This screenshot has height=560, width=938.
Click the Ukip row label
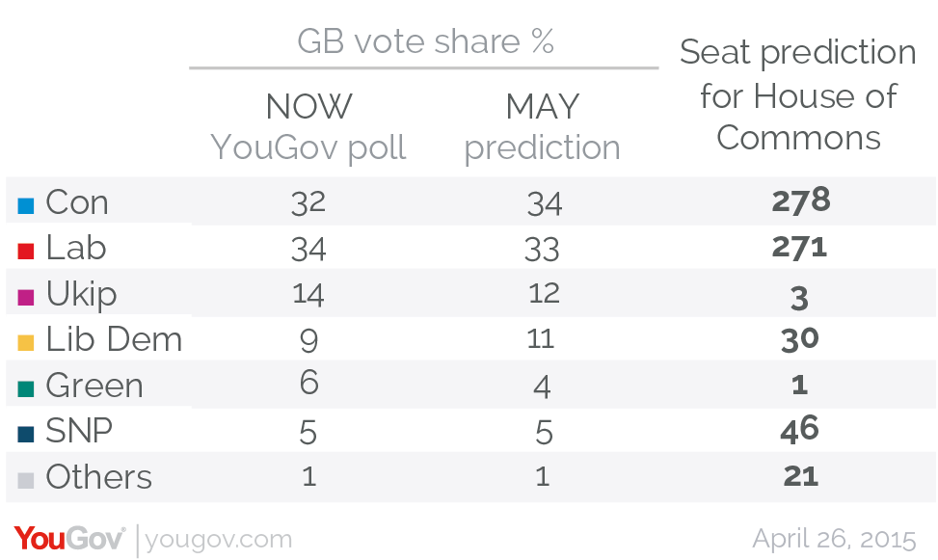[x=81, y=295]
